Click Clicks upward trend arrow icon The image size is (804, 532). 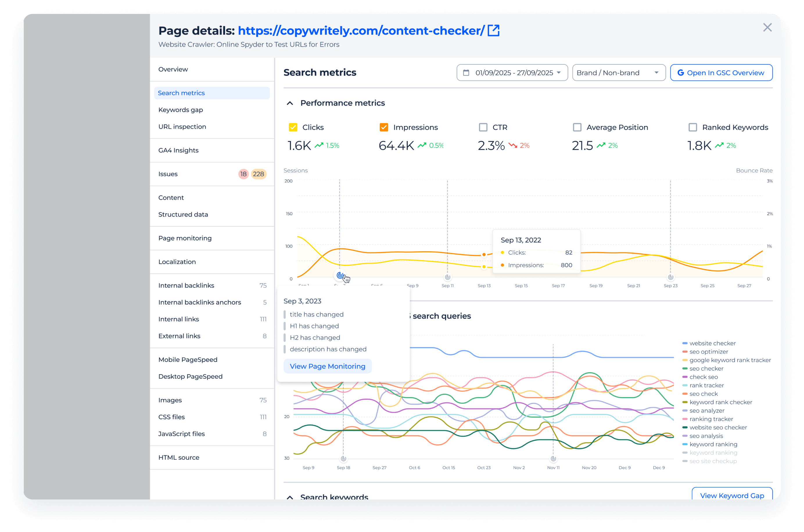319,145
